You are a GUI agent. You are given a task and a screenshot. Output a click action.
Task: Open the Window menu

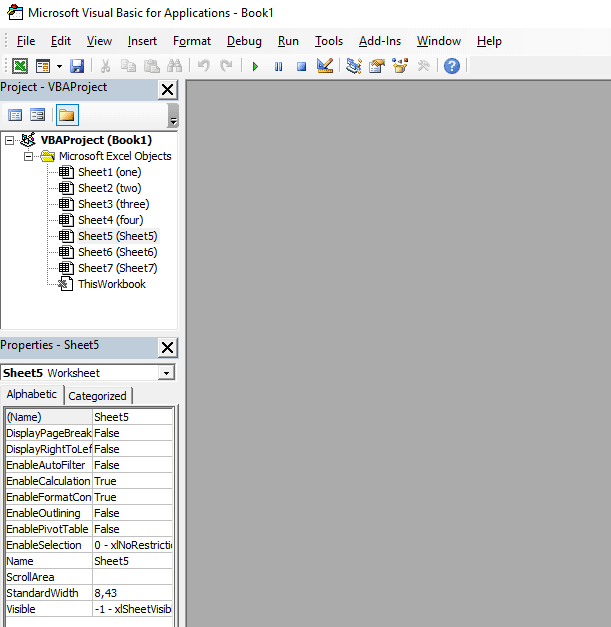click(439, 41)
